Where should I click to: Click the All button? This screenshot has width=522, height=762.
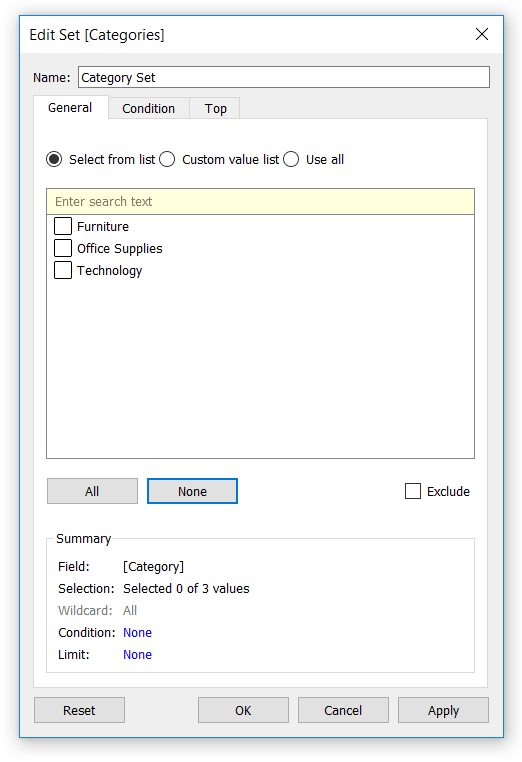point(92,491)
